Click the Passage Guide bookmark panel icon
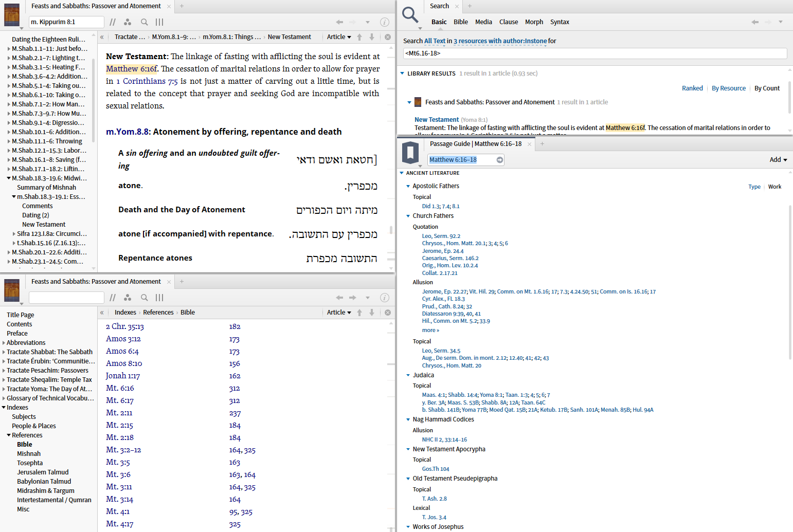 (410, 153)
